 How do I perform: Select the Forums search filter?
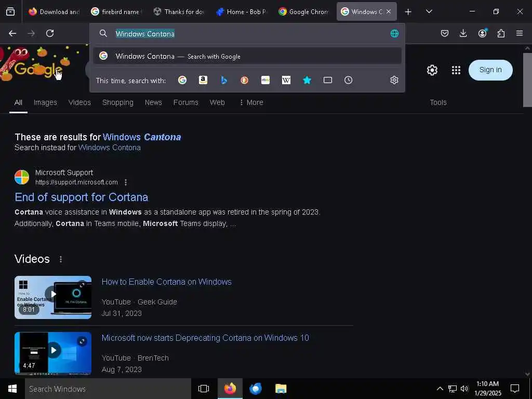(185, 102)
